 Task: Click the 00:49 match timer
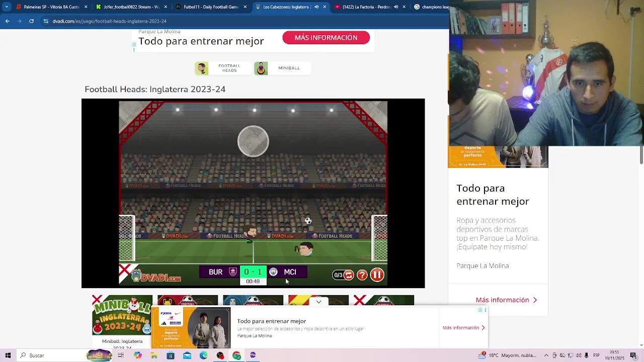[253, 282]
